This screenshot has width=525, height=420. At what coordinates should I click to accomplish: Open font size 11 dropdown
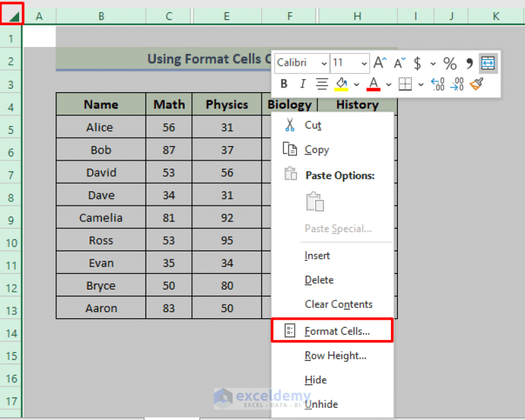pos(364,64)
